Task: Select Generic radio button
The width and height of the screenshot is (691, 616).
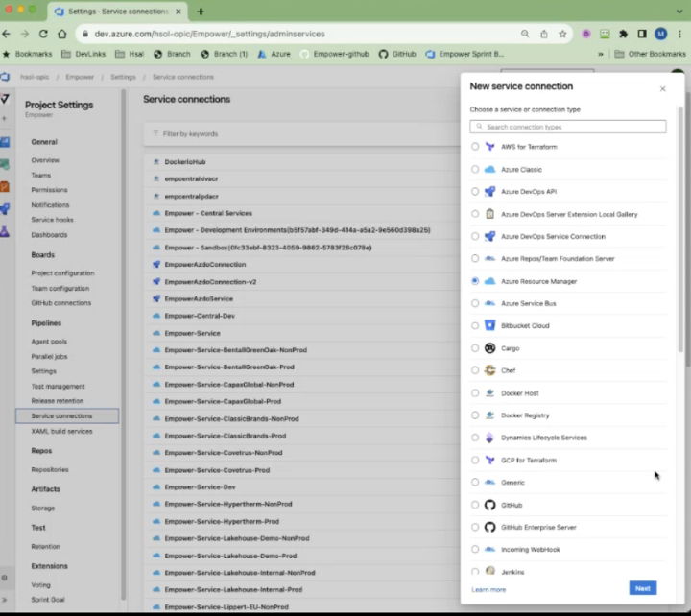Action: tap(475, 482)
